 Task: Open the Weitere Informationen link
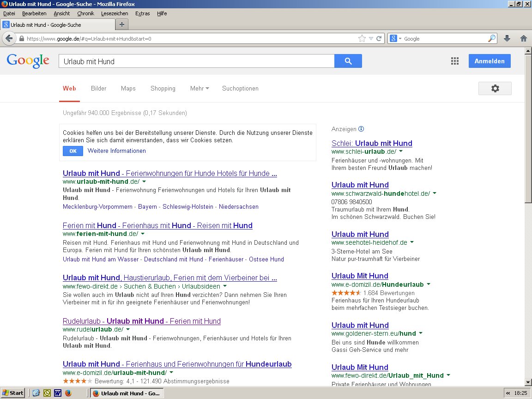coord(117,151)
